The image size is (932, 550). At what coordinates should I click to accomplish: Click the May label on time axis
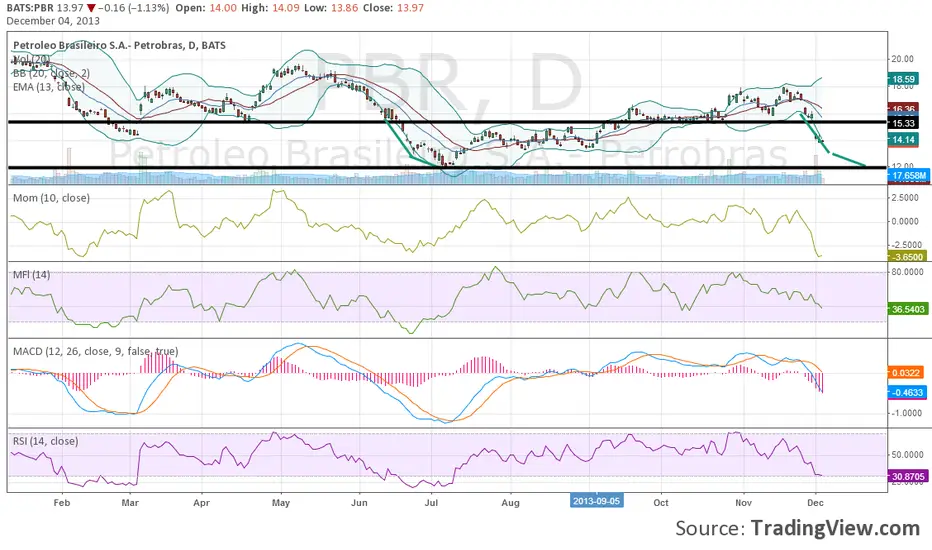point(281,502)
